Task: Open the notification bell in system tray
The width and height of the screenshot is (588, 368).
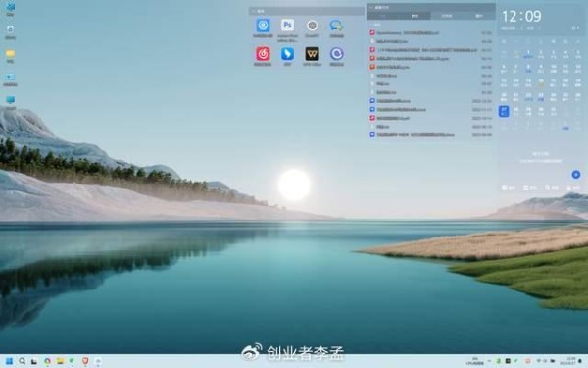Action: pyautogui.click(x=580, y=361)
